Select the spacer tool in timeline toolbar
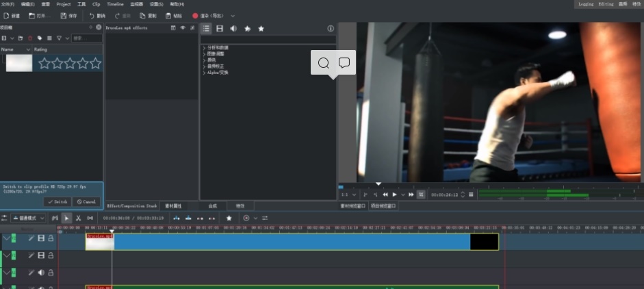The width and height of the screenshot is (644, 289). 90,218
